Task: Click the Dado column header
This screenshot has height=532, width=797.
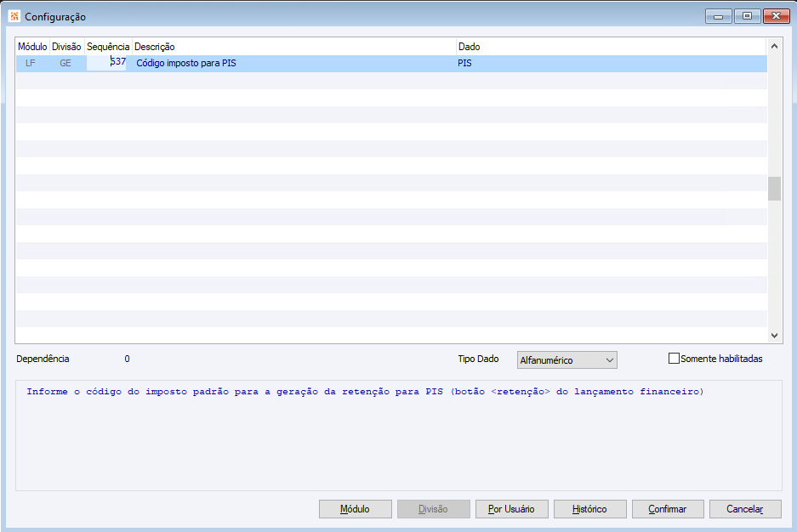Action: tap(612, 47)
